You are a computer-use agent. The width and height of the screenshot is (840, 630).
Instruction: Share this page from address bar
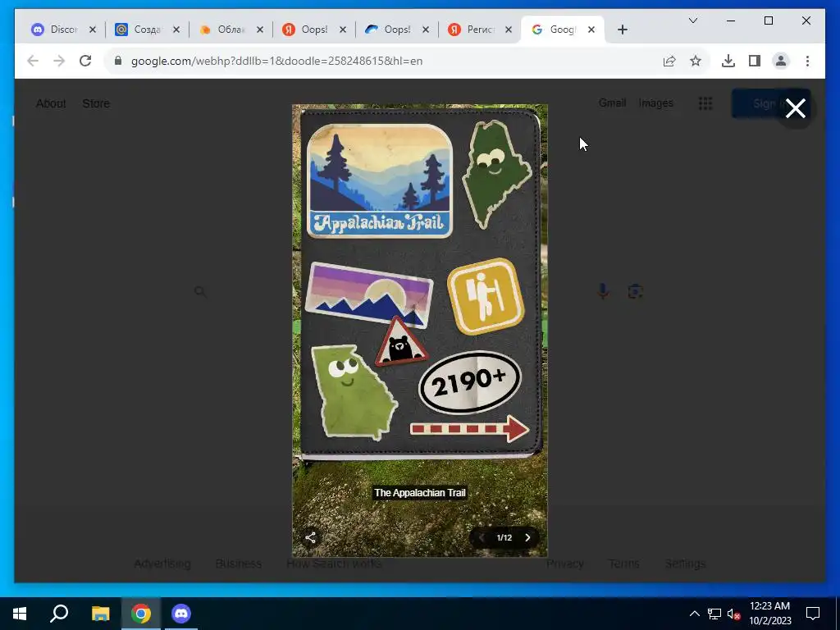[669, 61]
